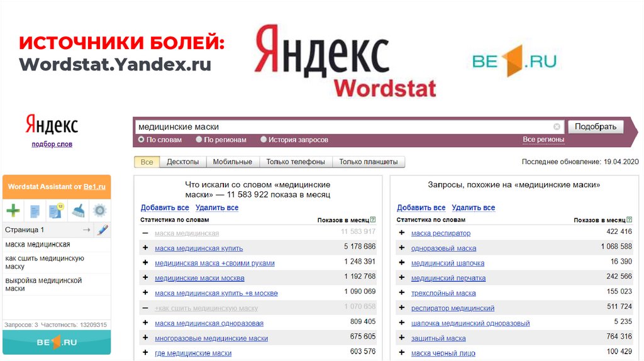Select the История запросов radio button

(x=264, y=140)
